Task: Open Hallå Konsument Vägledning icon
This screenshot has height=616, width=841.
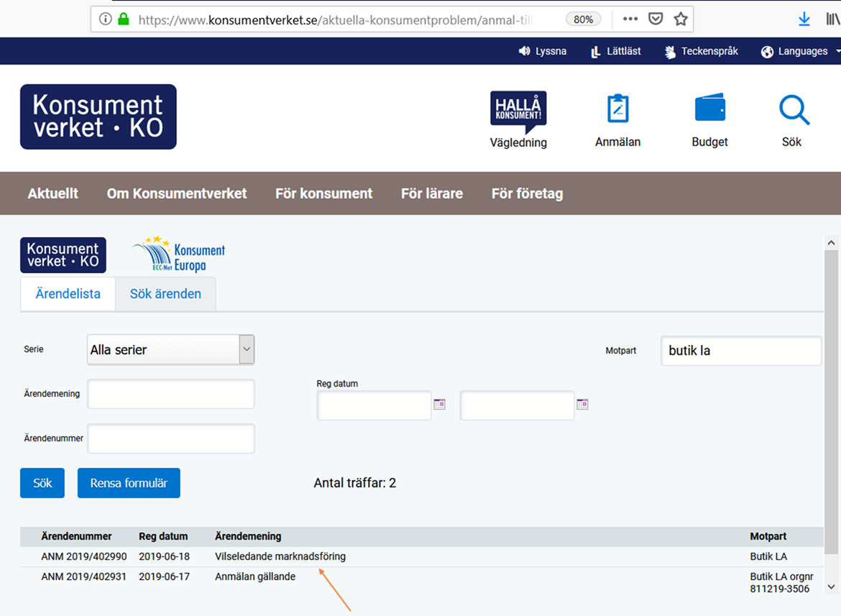Action: 518,119
